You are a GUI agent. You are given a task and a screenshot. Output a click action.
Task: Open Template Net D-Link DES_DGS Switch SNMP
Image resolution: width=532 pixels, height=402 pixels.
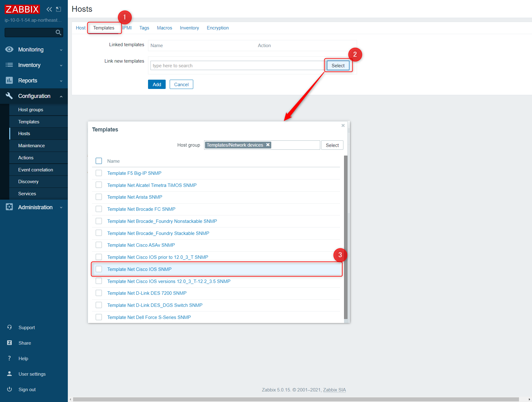tap(155, 305)
